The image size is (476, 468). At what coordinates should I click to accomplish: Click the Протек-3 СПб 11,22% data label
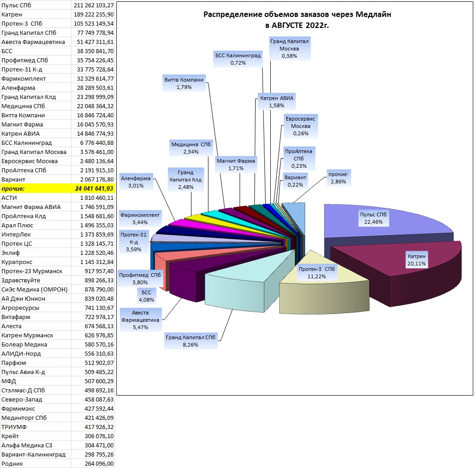pos(317,272)
